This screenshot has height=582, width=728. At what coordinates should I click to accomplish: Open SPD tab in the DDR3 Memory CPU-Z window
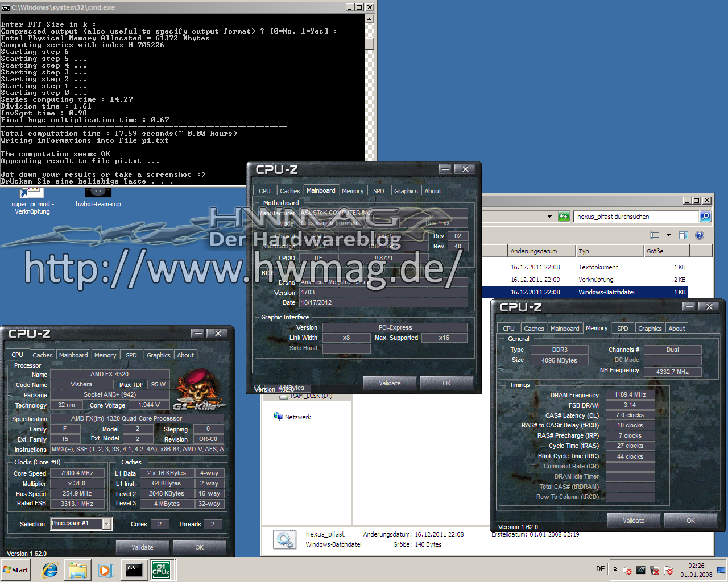[x=623, y=329]
